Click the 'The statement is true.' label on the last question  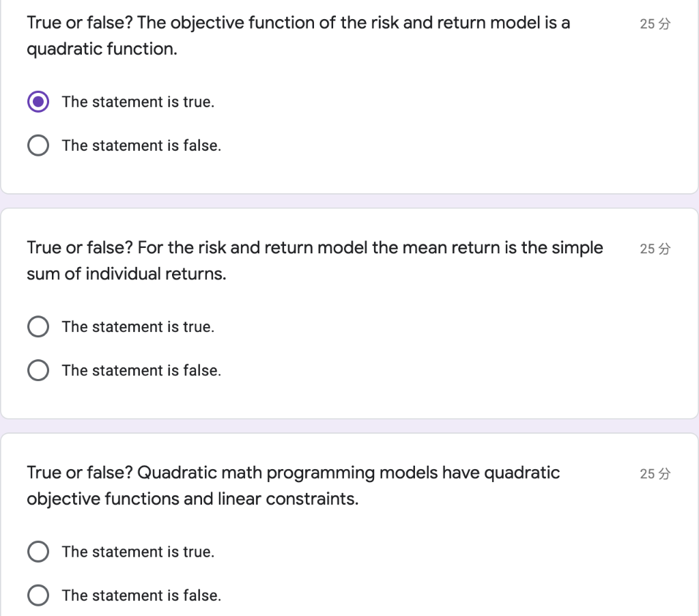click(137, 551)
